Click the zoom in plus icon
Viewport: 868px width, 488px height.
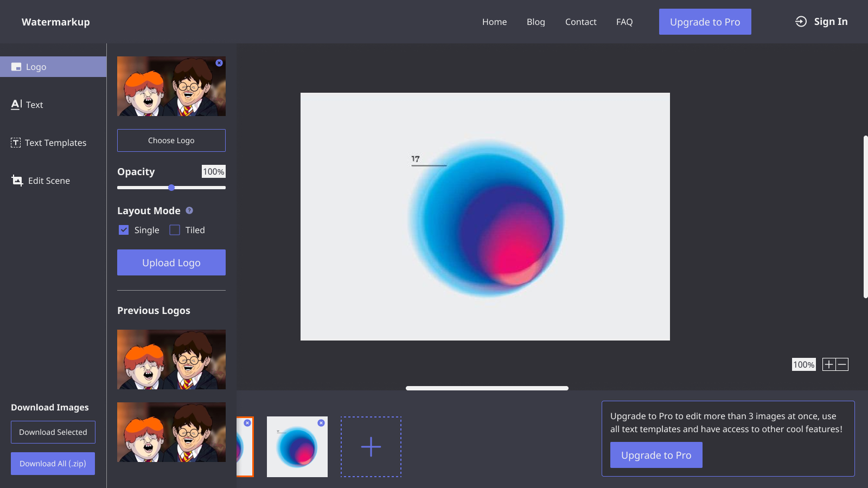(828, 364)
